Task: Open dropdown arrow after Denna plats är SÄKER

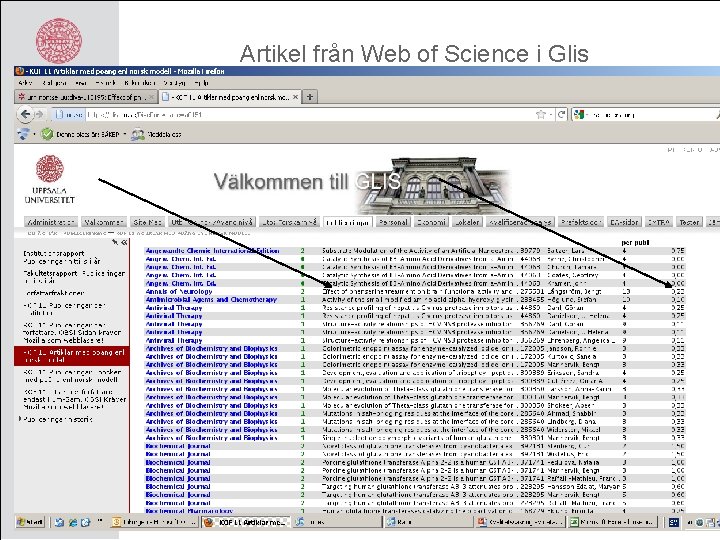Action: pos(124,134)
